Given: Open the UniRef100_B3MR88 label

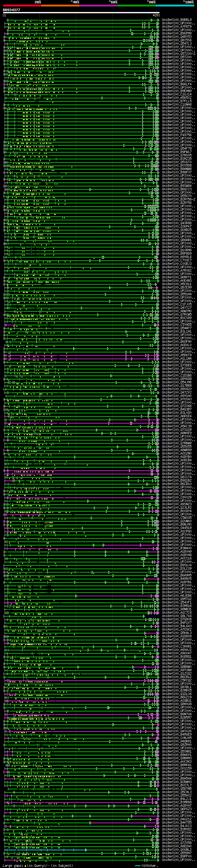Looking at the screenshot, I should point(177,802).
